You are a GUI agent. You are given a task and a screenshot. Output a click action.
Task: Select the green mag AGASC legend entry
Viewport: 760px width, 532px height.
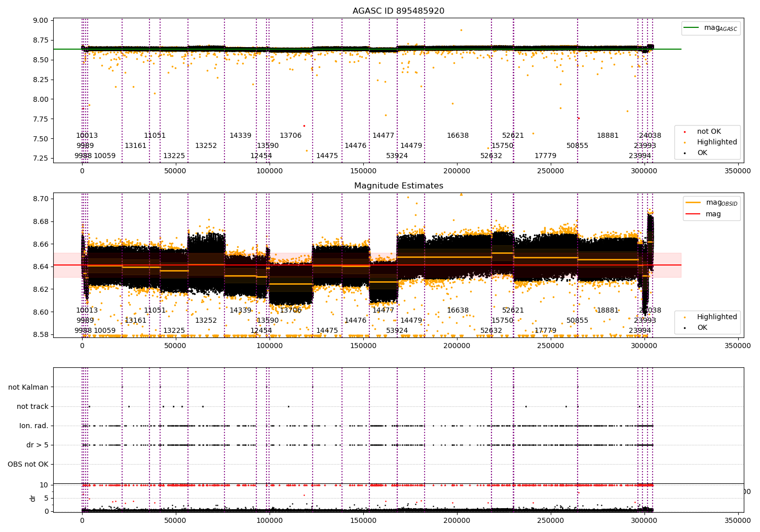coord(711,28)
